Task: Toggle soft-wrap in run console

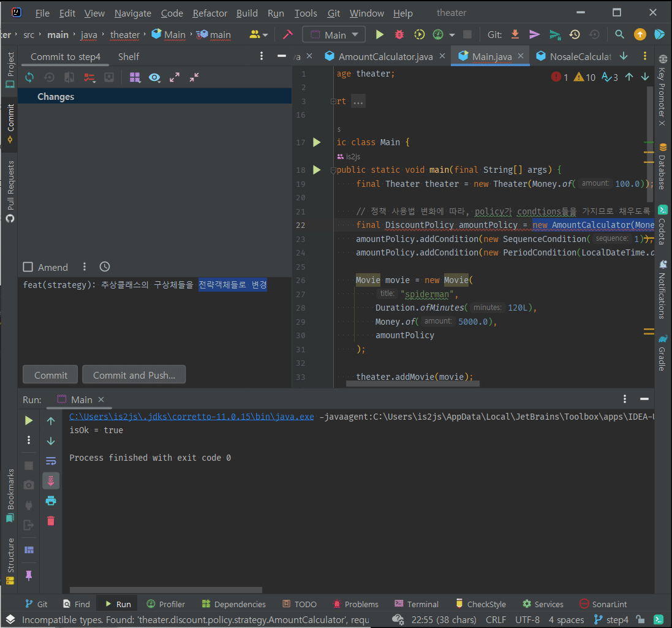Action: [x=51, y=461]
